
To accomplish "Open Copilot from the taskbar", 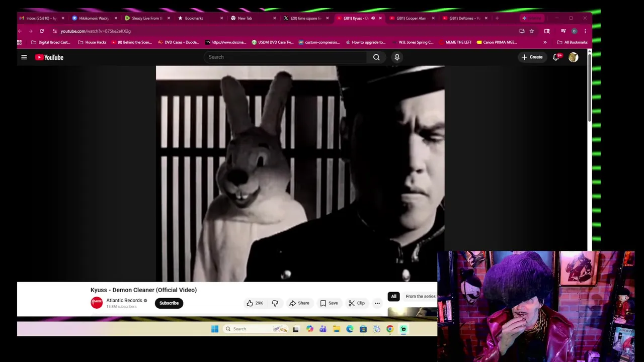I will tap(309, 329).
